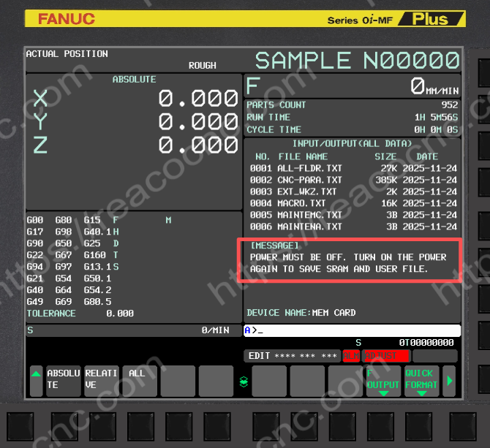Select the ABSOLUTE soft key

pos(64,381)
